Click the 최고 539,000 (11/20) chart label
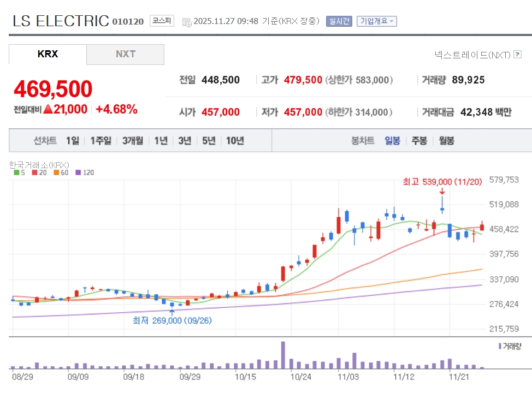 442,182
